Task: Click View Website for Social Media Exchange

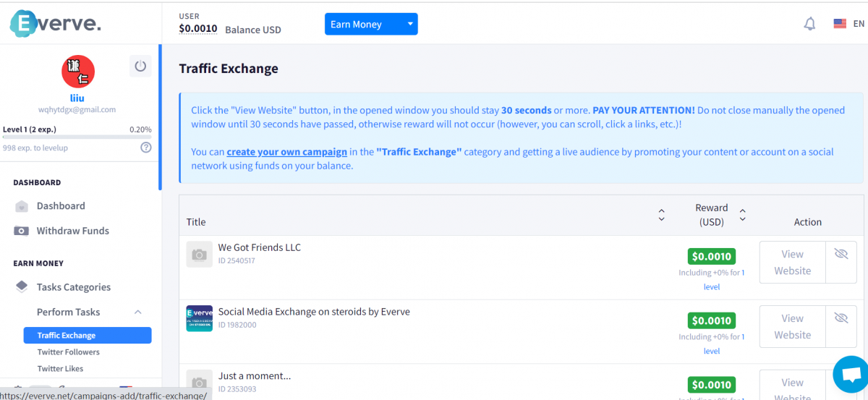Action: click(x=792, y=326)
